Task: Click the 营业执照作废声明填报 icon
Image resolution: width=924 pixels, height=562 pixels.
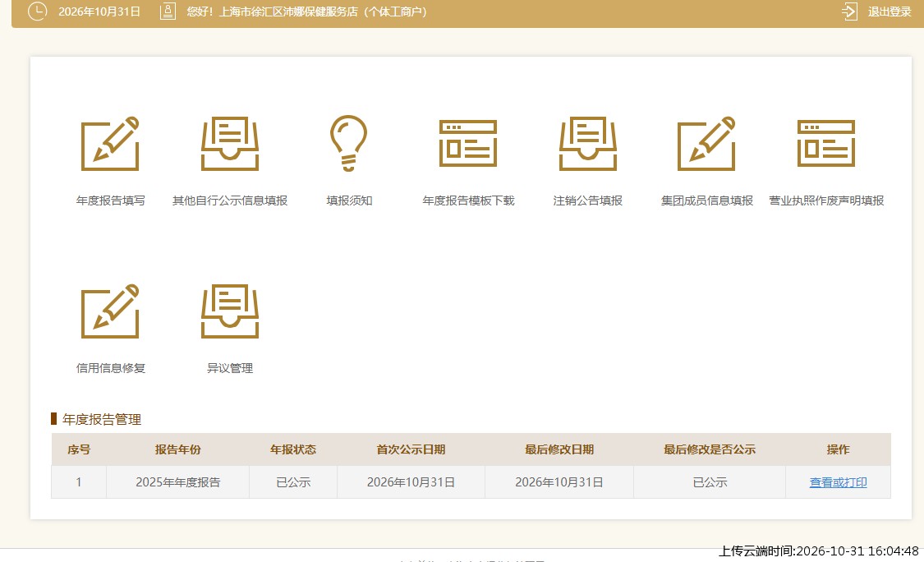Action: (826, 143)
